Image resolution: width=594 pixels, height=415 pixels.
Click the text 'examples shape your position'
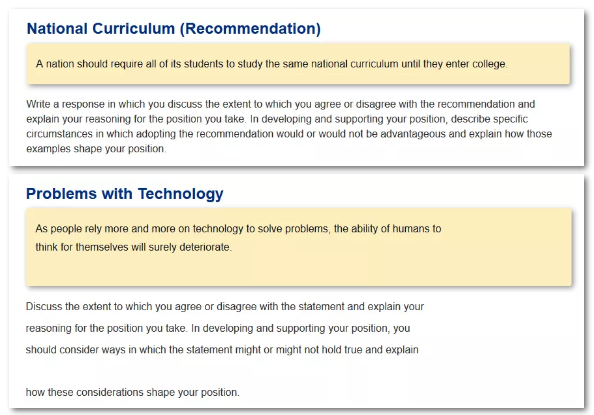96,149
